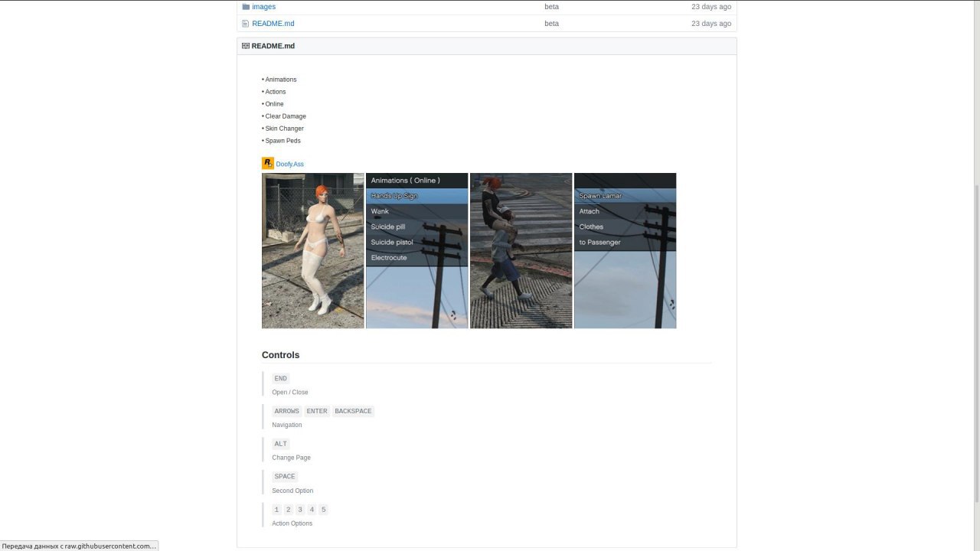Click the README.md file icon in list
The image size is (980, 551).
(246, 24)
